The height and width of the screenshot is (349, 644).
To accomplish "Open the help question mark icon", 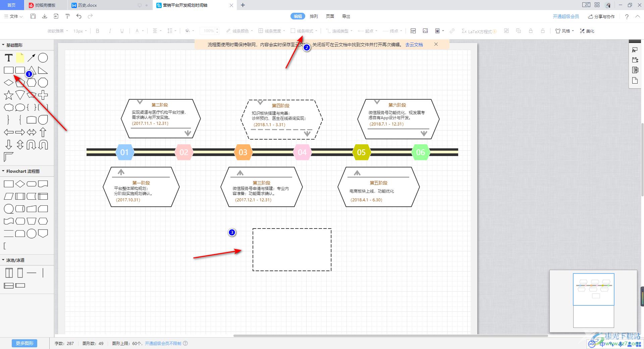I will coord(627,16).
